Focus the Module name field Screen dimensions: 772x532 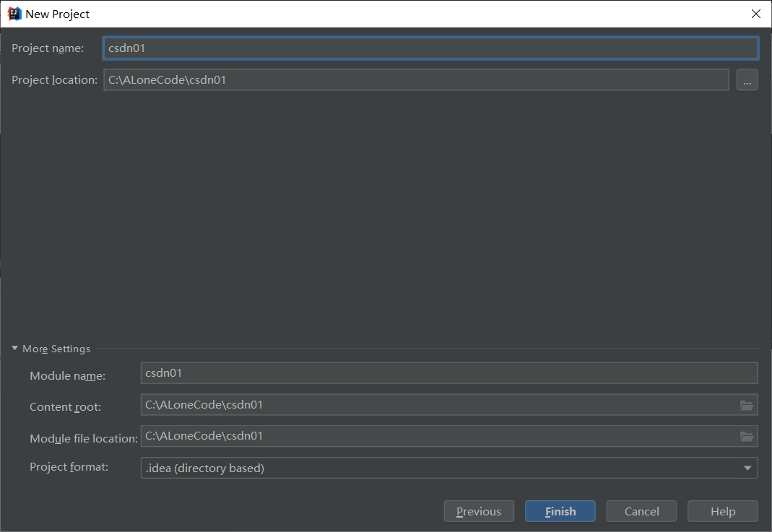pyautogui.click(x=449, y=373)
